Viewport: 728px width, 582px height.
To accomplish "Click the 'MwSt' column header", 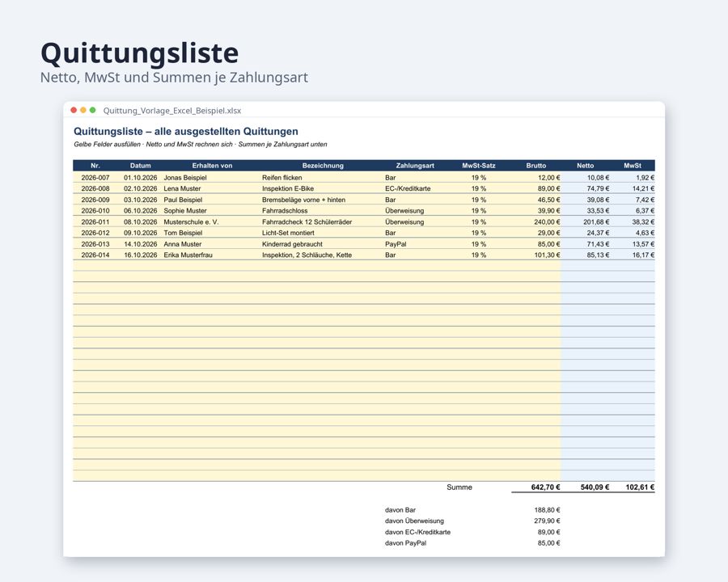I will 633,166.
